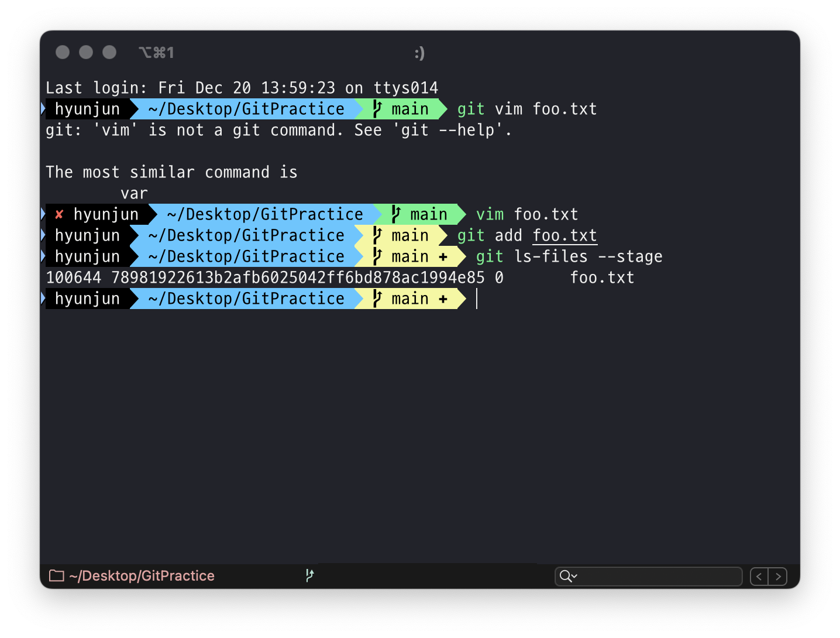Click the 'vim foo.txt' command text
The width and height of the screenshot is (840, 638).
click(527, 214)
